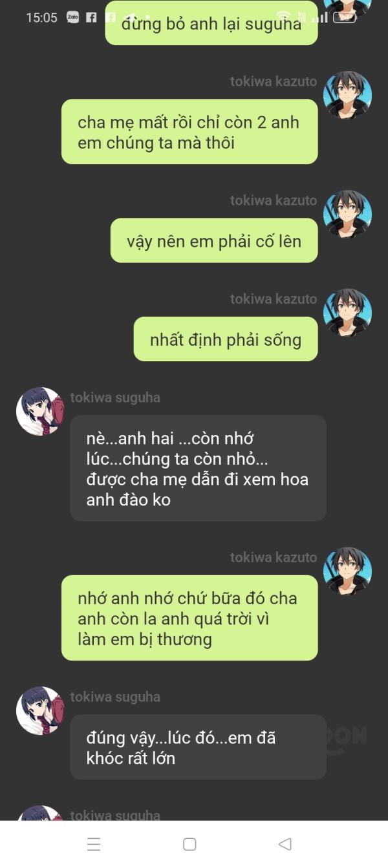This screenshot has width=388, height=868.
Task: Open recent apps via the three-line navigation icon
Action: coord(94,844)
